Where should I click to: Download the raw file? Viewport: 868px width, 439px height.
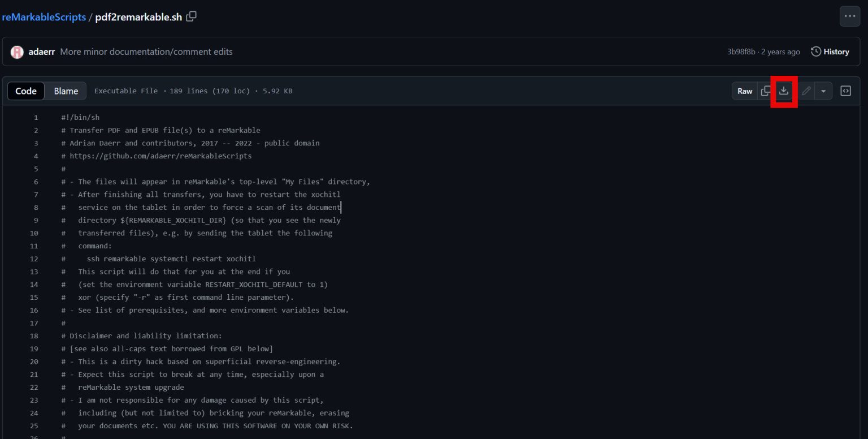coord(783,91)
